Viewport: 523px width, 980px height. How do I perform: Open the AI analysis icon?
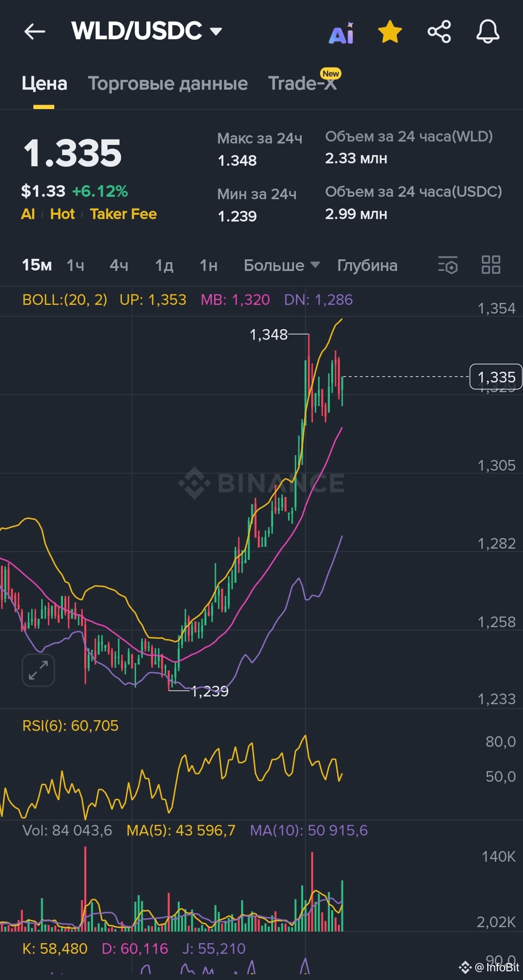click(341, 33)
